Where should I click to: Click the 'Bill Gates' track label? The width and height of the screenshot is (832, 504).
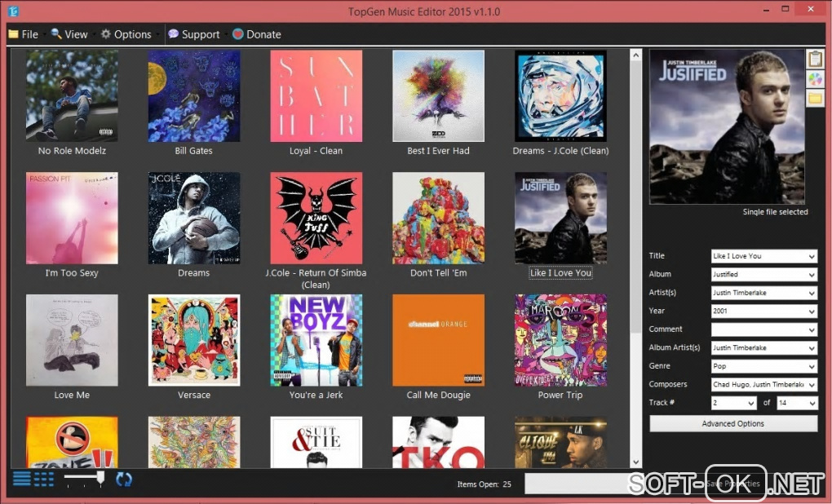point(193,151)
